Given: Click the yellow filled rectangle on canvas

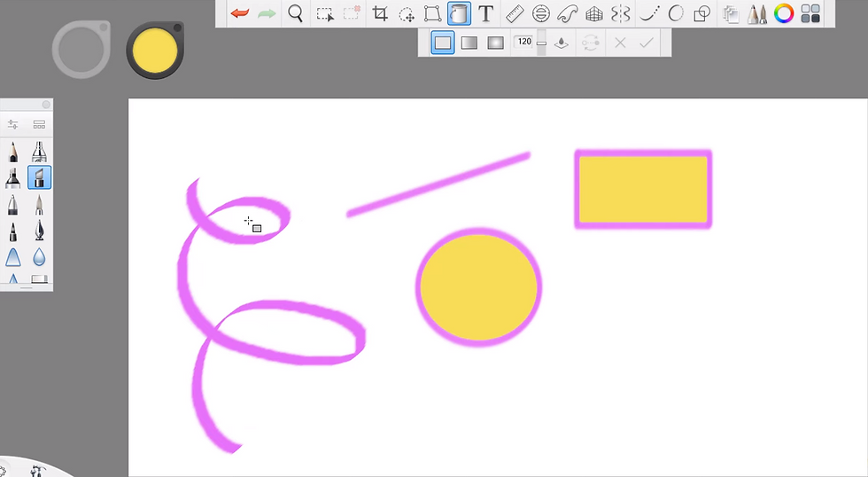Looking at the screenshot, I should (x=643, y=190).
